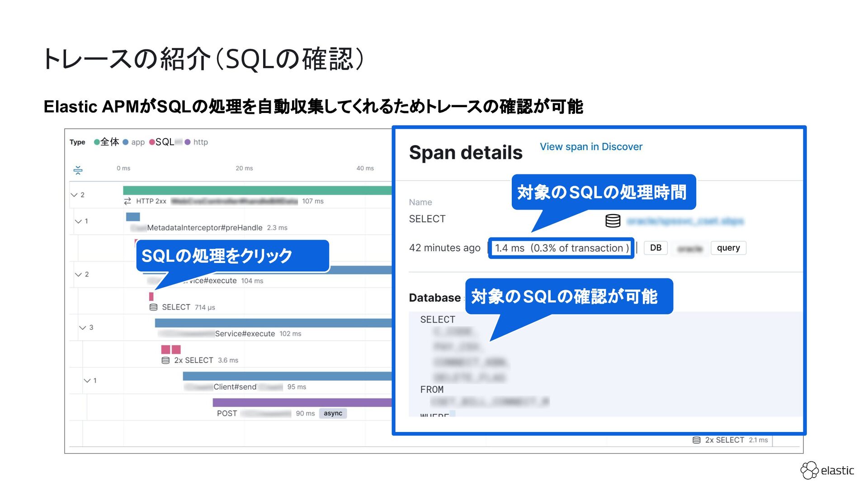Toggle the green 全体 legend item
Screen dimensions: 868x488
[106, 142]
